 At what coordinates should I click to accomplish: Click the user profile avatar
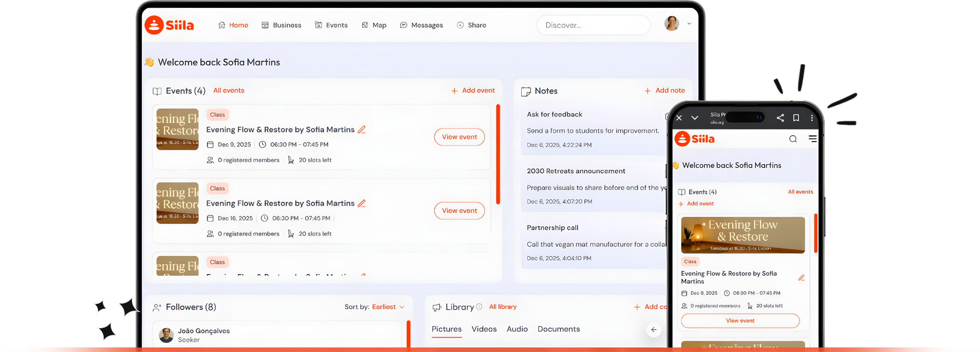coord(671,23)
